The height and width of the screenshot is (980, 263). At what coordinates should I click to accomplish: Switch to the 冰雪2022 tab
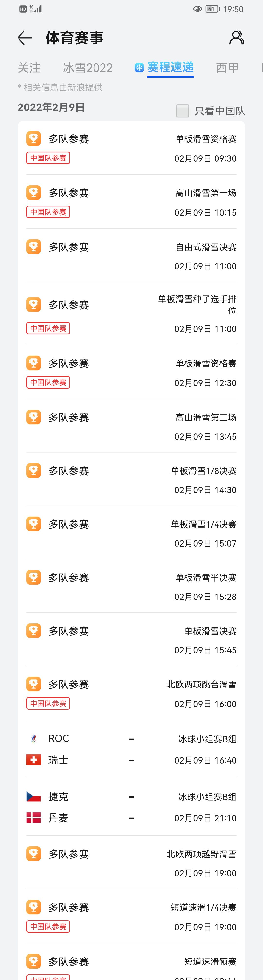tap(88, 68)
